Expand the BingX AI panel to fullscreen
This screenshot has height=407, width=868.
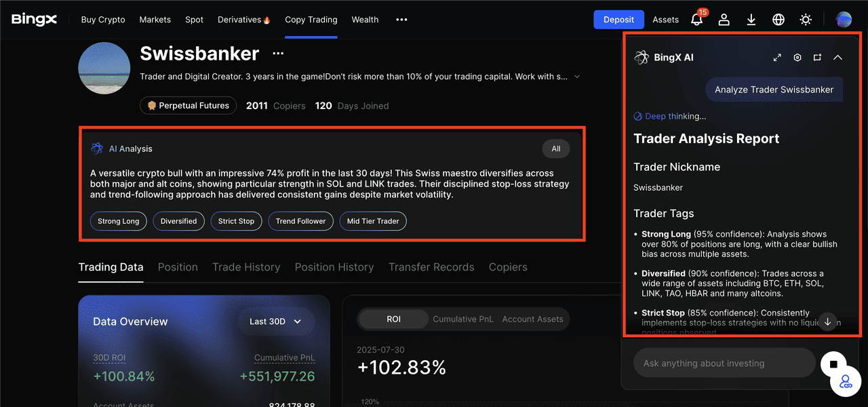777,58
